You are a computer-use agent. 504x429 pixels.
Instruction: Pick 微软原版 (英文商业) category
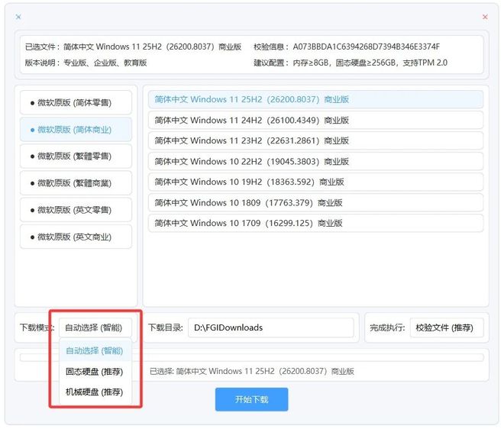(x=76, y=237)
